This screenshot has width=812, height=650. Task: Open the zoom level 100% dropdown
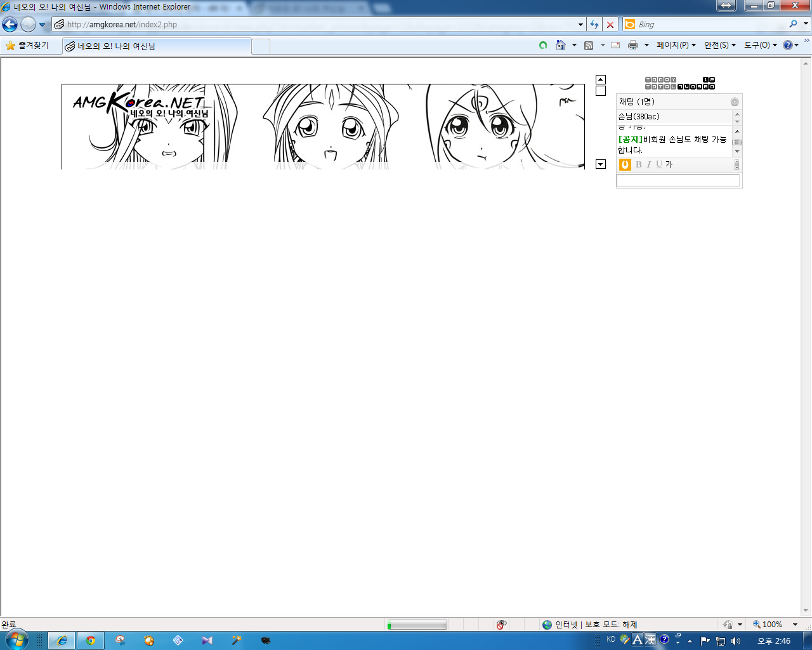(796, 625)
